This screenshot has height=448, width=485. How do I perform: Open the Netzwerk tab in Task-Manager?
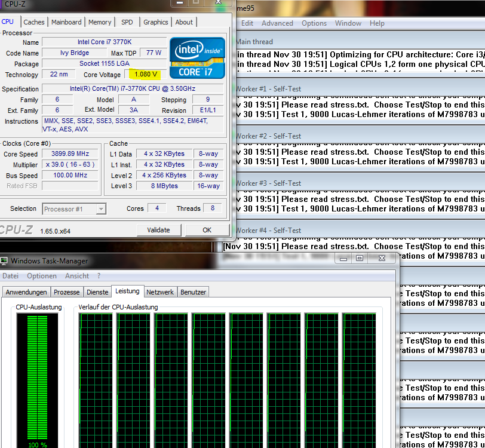coord(160,292)
